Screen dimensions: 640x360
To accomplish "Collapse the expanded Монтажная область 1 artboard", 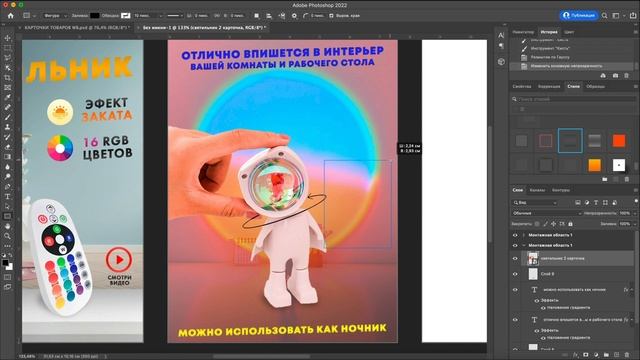I will click(524, 245).
